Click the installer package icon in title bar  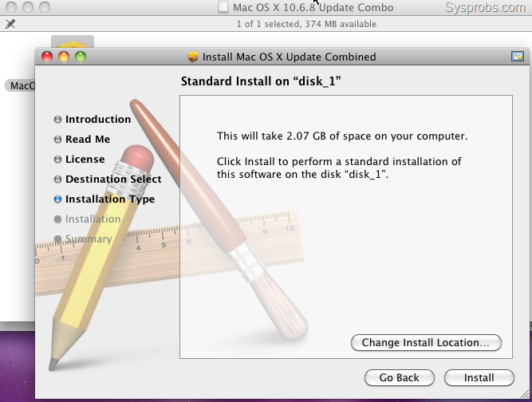pos(192,57)
